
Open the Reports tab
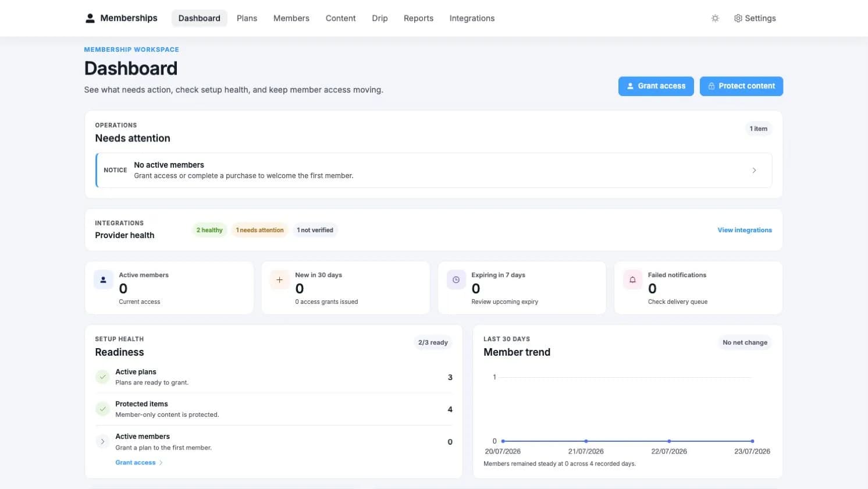click(x=418, y=18)
